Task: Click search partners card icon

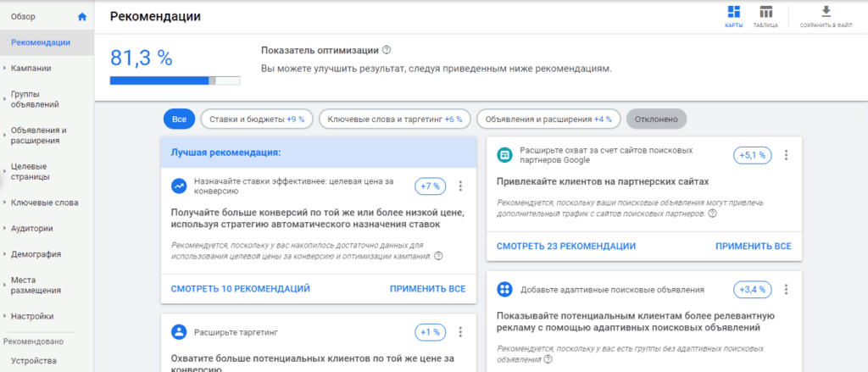Action: coord(504,155)
